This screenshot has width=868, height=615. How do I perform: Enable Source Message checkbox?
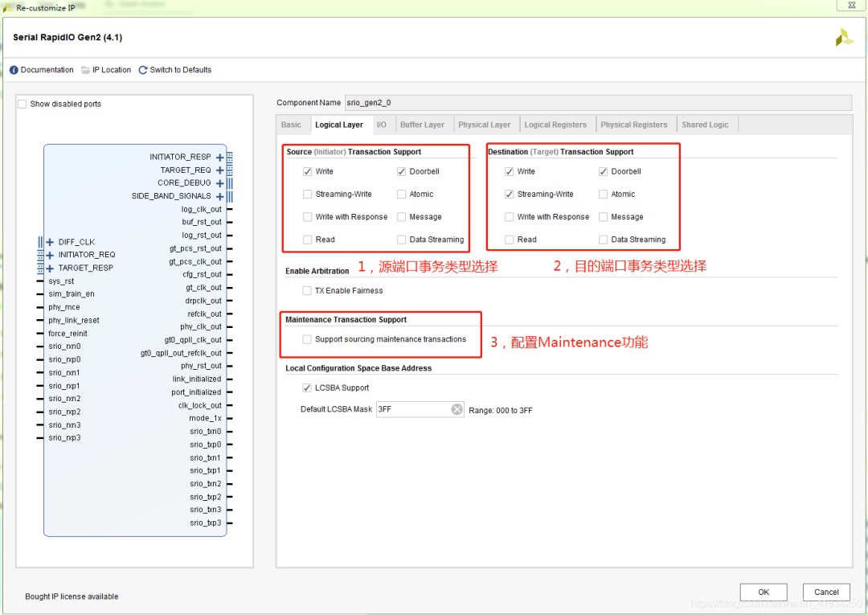tap(401, 217)
